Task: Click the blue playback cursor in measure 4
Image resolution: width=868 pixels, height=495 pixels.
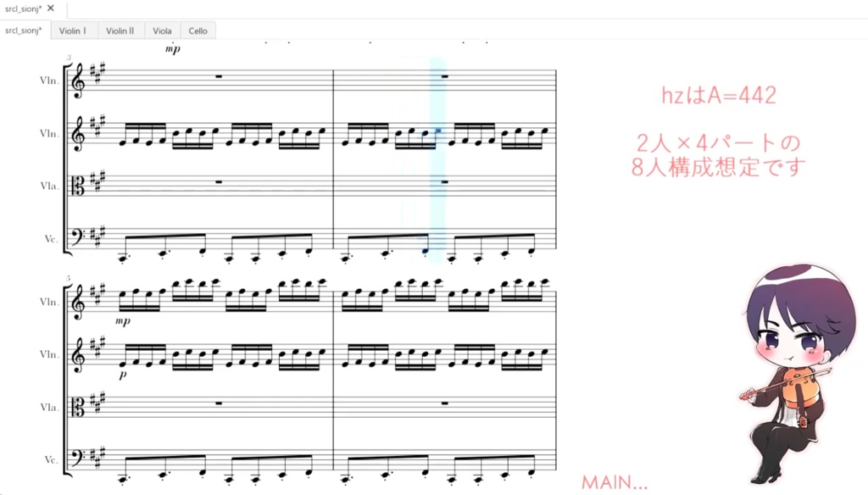Action: coord(438,160)
